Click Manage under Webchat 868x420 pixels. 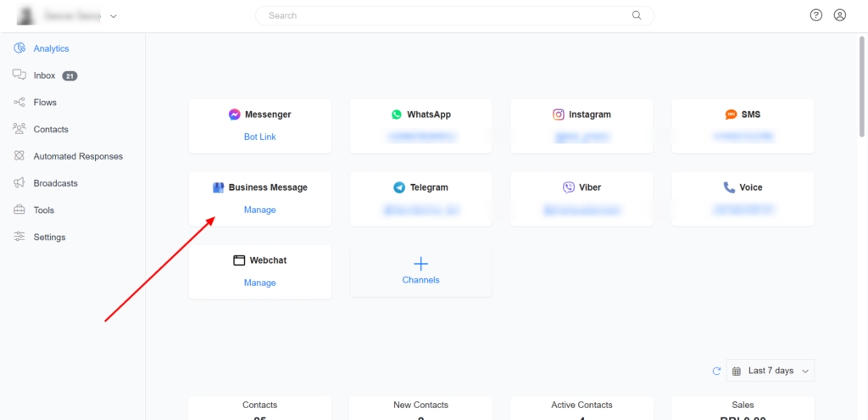259,283
